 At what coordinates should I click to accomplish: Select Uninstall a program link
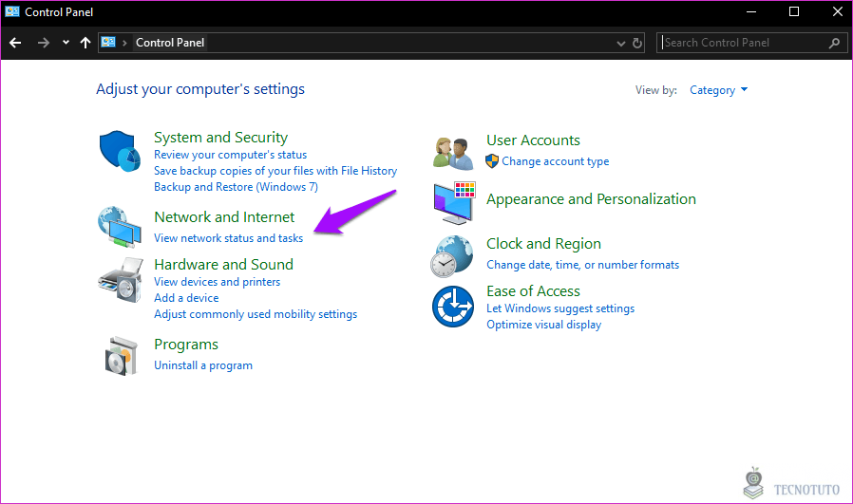click(x=203, y=365)
